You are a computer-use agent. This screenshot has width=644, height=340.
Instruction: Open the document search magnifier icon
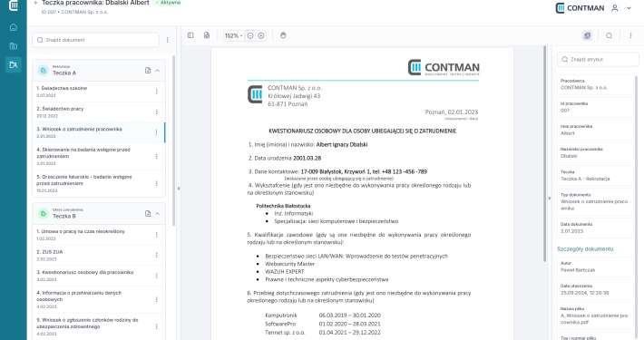coord(610,35)
